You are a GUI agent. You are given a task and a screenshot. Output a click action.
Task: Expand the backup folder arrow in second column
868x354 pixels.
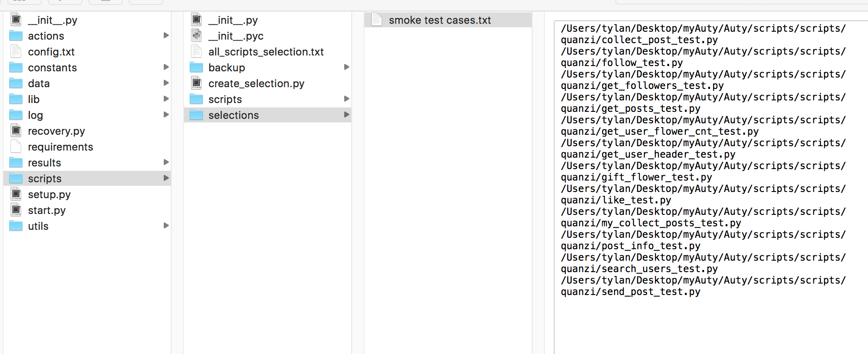tap(346, 67)
